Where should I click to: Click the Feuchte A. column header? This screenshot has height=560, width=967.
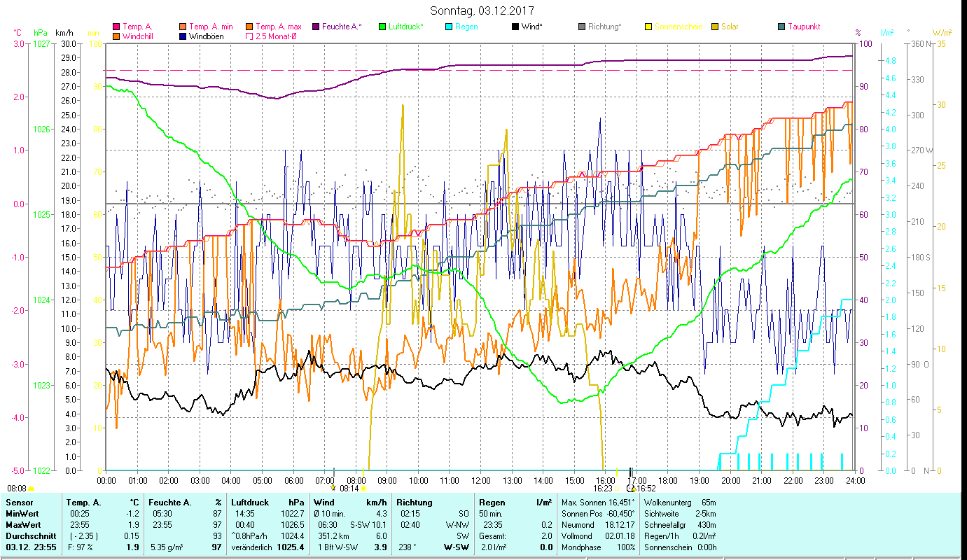pyautogui.click(x=170, y=503)
